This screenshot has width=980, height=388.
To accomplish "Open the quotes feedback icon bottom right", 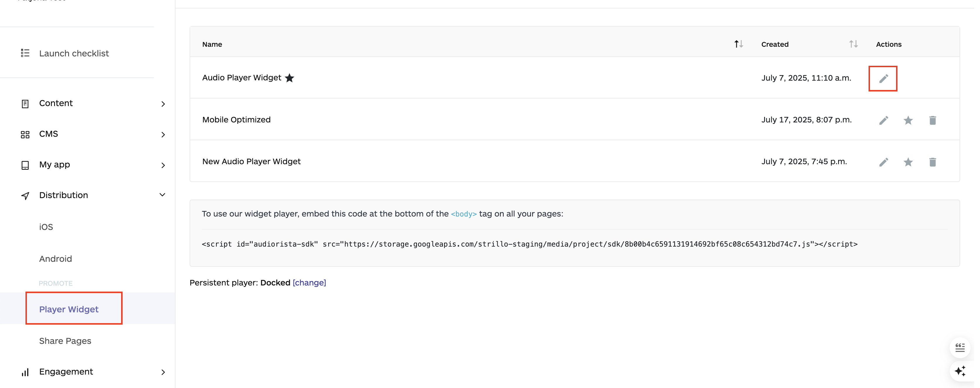I will tap(960, 347).
